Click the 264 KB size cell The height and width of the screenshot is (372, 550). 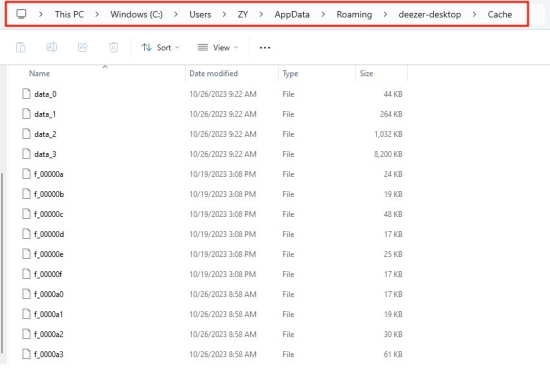pos(391,114)
